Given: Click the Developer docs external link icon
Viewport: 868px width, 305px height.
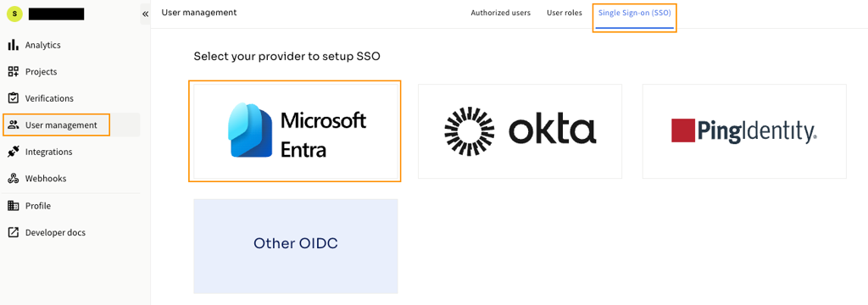Looking at the screenshot, I should pyautogui.click(x=14, y=232).
